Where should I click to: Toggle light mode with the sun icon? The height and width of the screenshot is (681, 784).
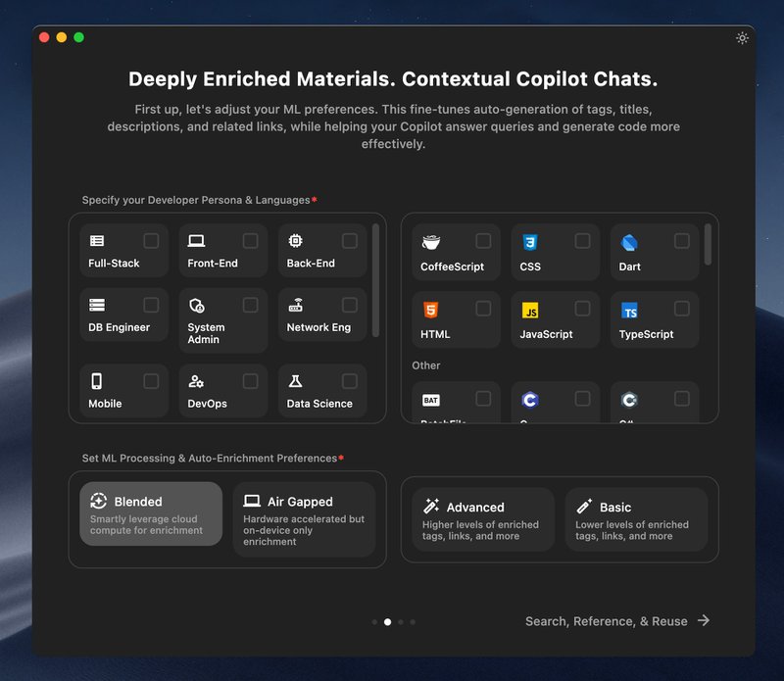742,37
